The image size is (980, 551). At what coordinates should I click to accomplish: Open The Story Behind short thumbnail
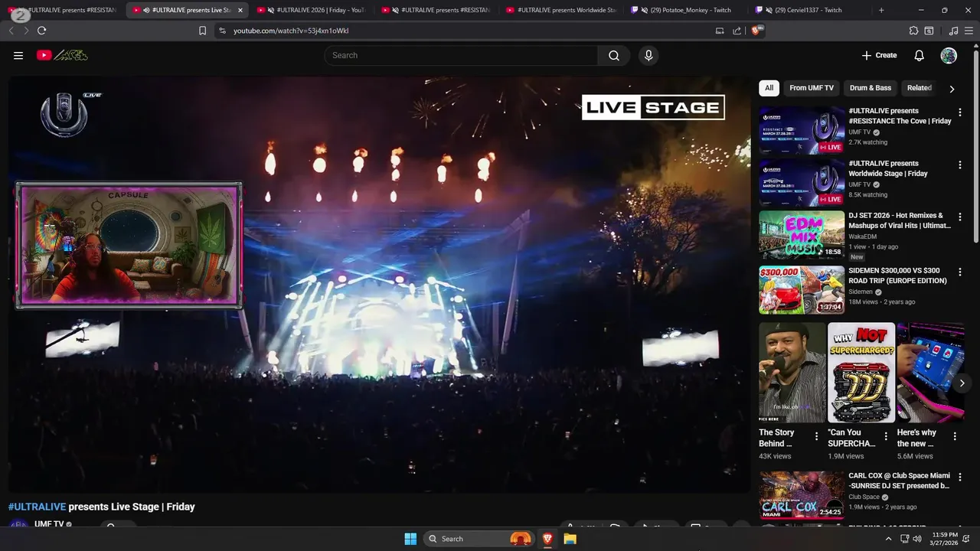792,373
